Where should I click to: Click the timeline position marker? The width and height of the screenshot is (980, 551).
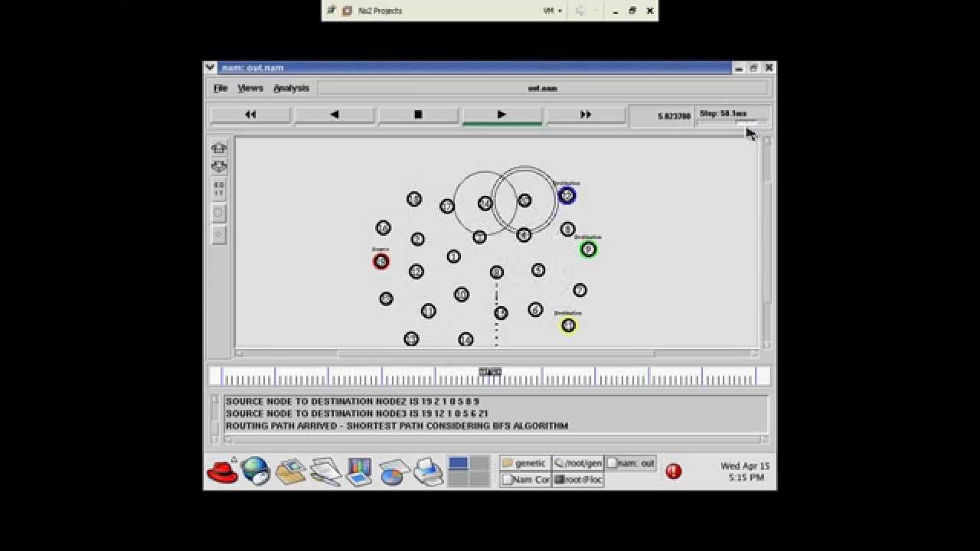pyautogui.click(x=490, y=372)
